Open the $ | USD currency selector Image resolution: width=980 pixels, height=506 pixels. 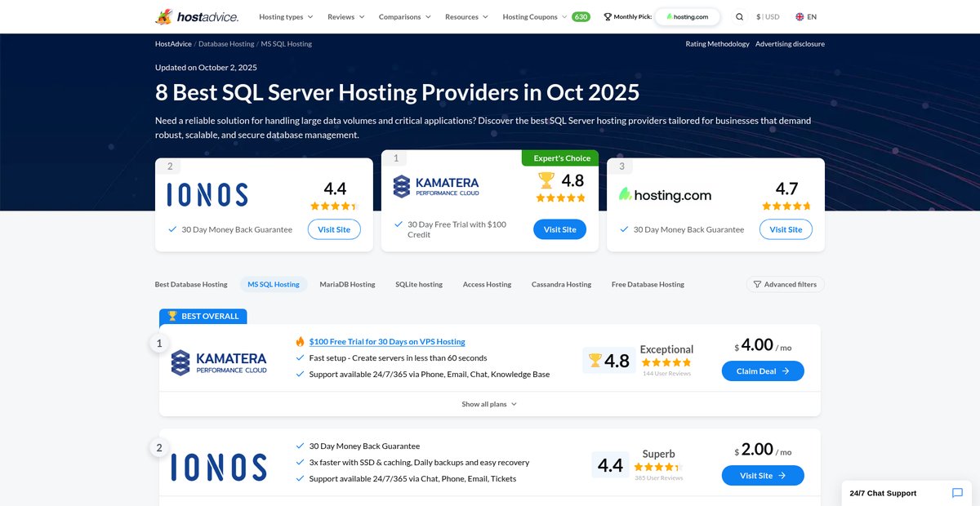(768, 16)
